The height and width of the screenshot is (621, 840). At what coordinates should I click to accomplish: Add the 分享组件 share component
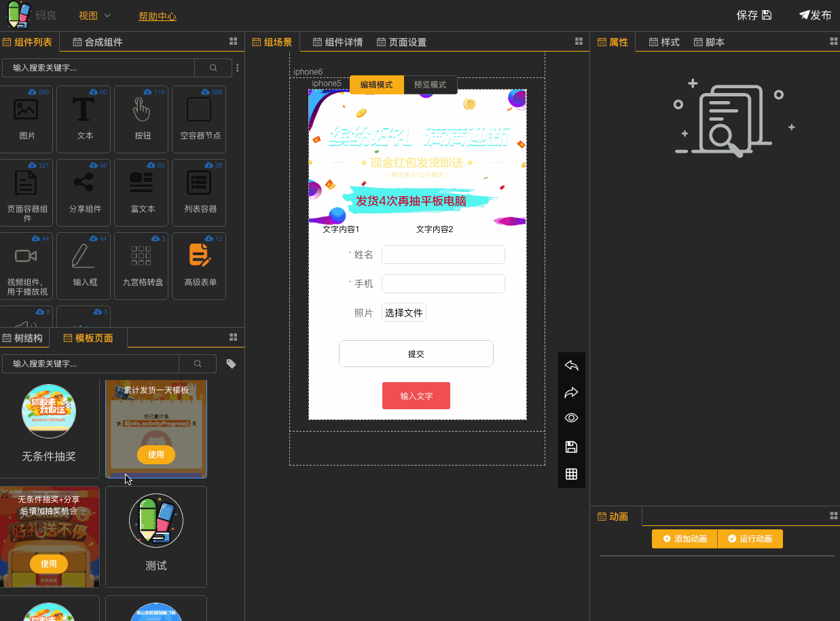point(84,192)
